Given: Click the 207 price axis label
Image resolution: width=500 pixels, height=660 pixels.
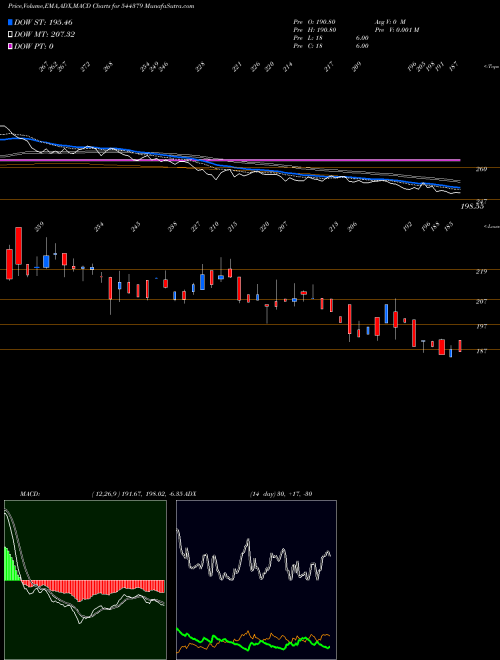Looking at the screenshot, I should tap(481, 301).
